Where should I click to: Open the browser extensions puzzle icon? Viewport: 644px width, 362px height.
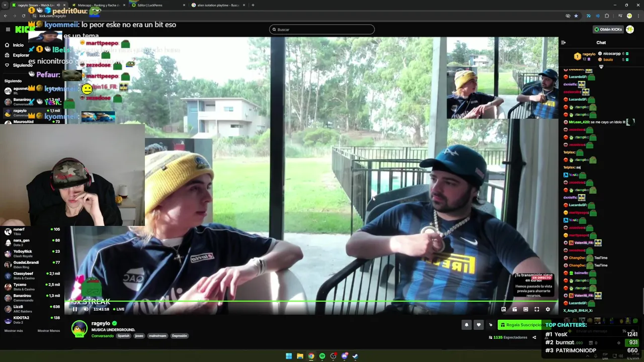[607, 16]
